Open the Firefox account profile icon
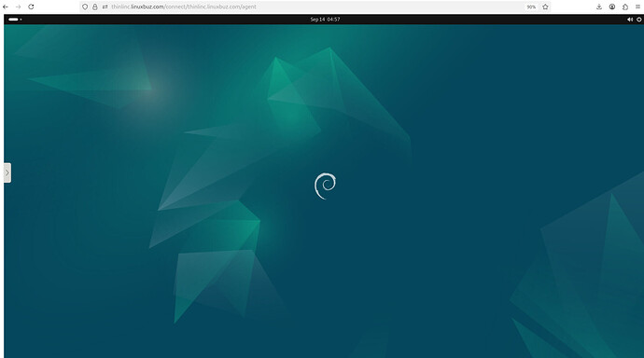This screenshot has height=358, width=644. click(612, 7)
